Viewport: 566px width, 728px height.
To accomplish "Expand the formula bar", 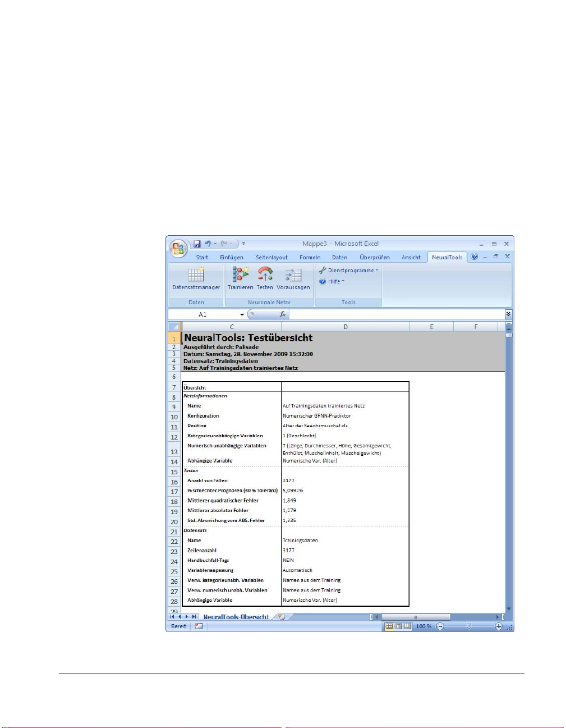I will pyautogui.click(x=508, y=314).
